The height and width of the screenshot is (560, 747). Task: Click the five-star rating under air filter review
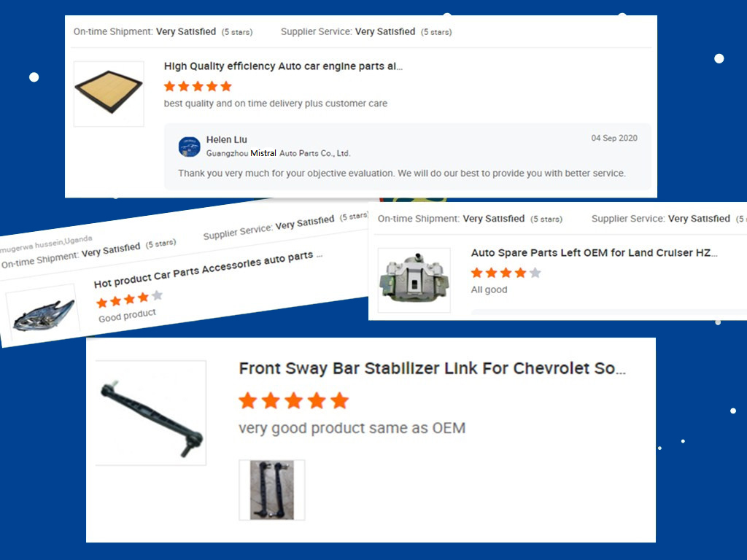pos(198,86)
